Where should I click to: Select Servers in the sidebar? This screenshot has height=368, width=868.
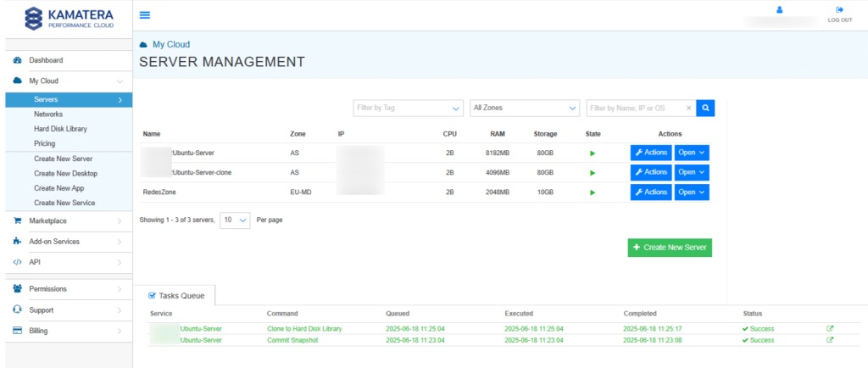70,99
